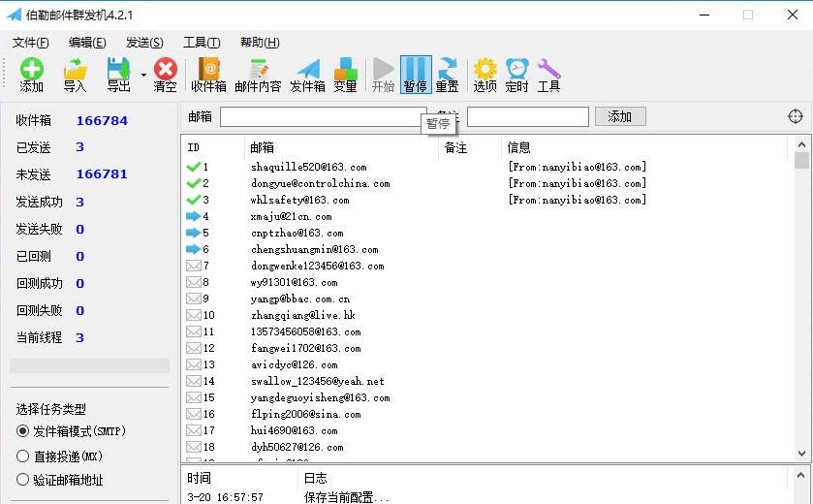Select row flping2006@sina.com

point(305,414)
